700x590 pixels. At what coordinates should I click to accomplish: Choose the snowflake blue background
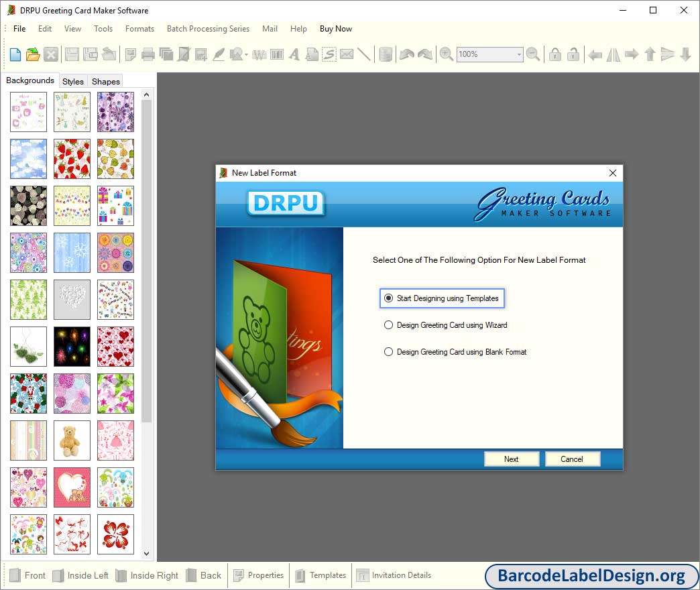click(x=72, y=253)
